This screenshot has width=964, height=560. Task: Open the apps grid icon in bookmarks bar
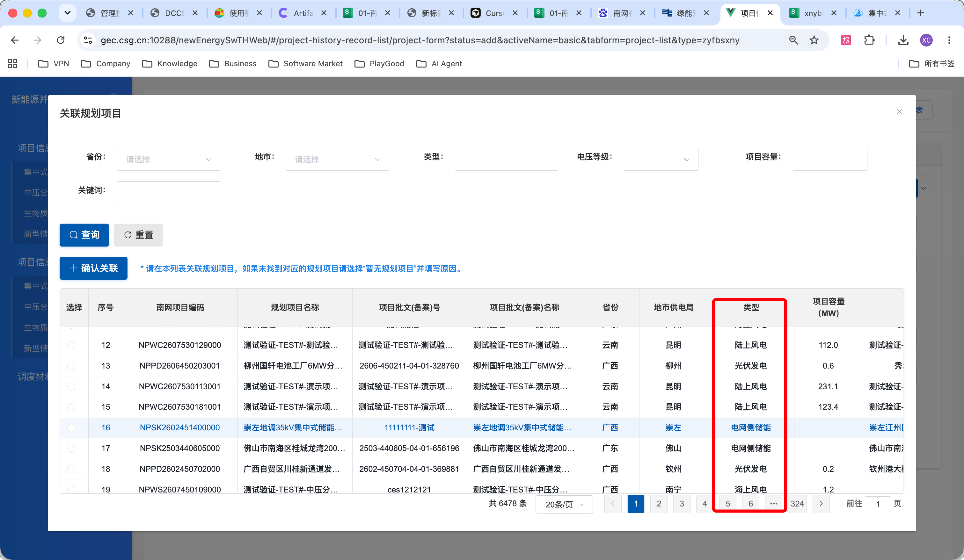[13, 63]
